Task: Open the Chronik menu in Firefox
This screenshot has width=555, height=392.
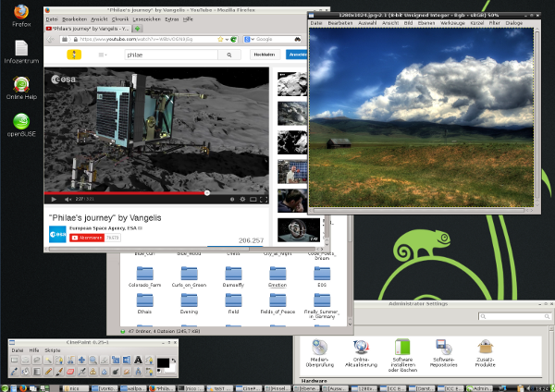Action: coord(120,19)
